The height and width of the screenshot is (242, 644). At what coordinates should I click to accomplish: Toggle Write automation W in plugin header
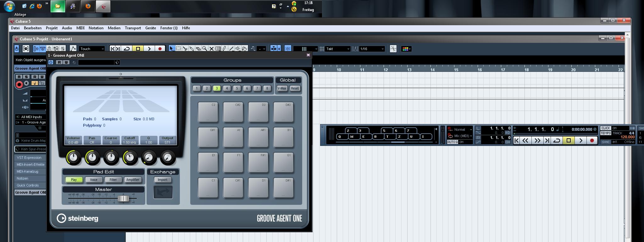66,62
